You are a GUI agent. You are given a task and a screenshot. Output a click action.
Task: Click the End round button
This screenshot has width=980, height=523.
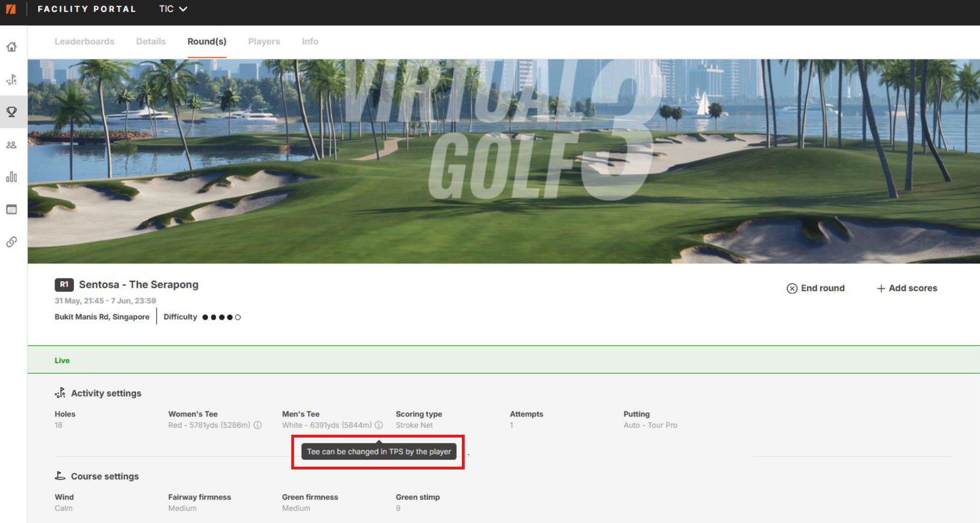pos(816,288)
